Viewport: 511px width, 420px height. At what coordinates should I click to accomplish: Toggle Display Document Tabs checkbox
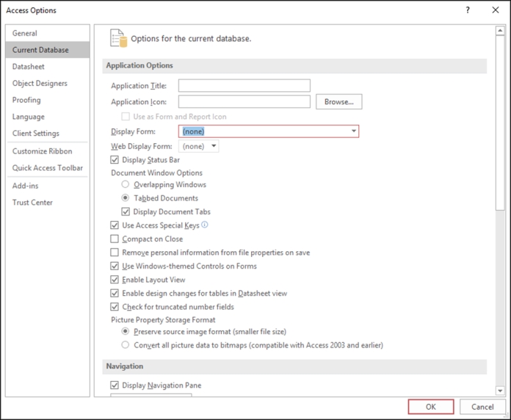(126, 211)
